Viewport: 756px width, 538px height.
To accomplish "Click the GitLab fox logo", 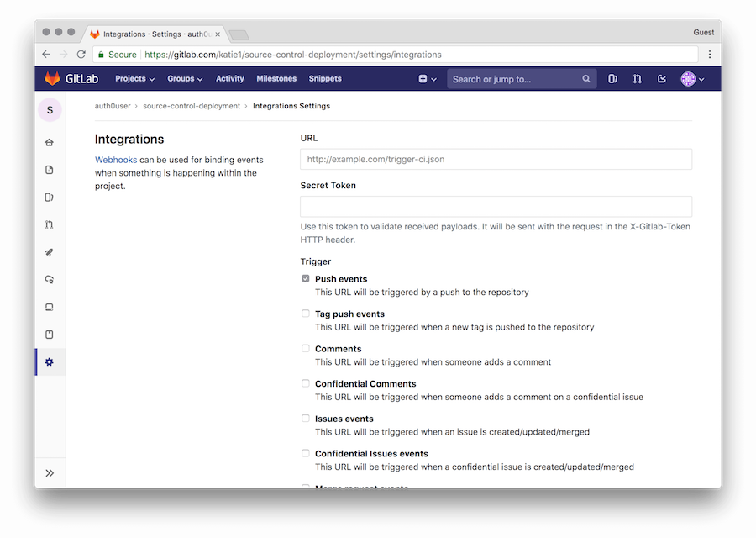I will click(x=52, y=79).
